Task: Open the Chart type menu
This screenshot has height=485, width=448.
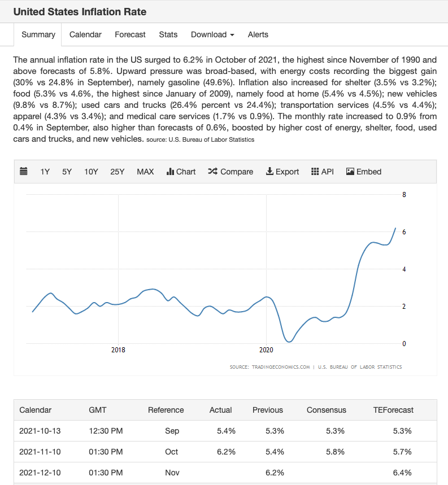Action: [x=181, y=172]
